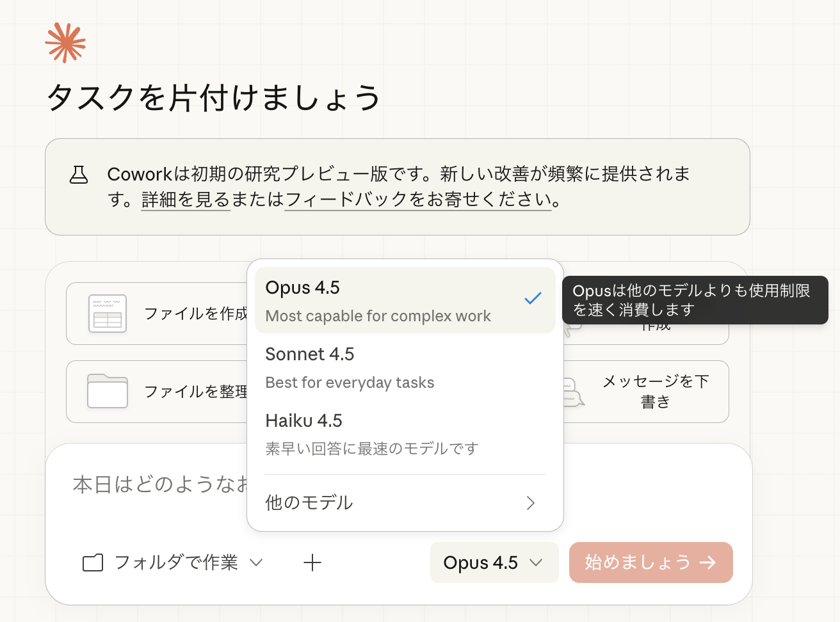The image size is (840, 622).
Task: Click the flask research preview icon
Action: pyautogui.click(x=79, y=175)
